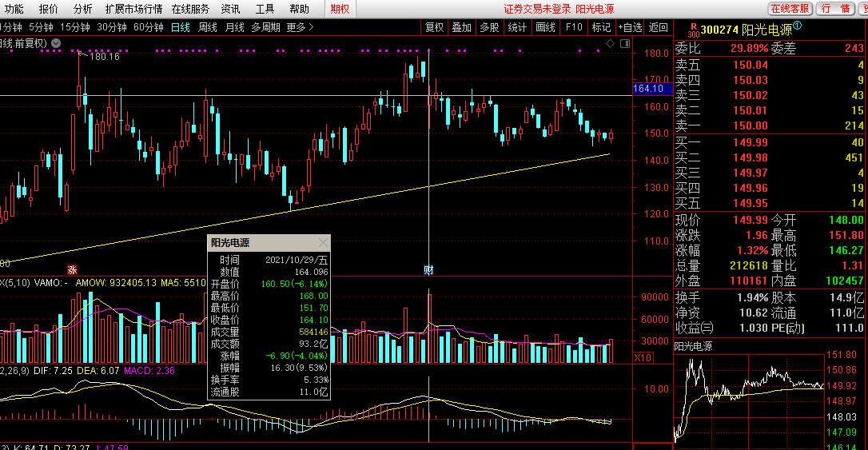The height and width of the screenshot is (450, 868).
Task: Open the 资讯 menu
Action: (230, 9)
